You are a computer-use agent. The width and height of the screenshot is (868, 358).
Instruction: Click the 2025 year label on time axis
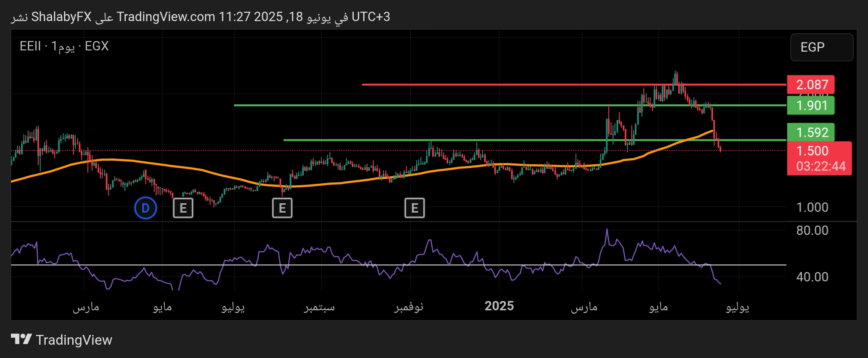(499, 306)
